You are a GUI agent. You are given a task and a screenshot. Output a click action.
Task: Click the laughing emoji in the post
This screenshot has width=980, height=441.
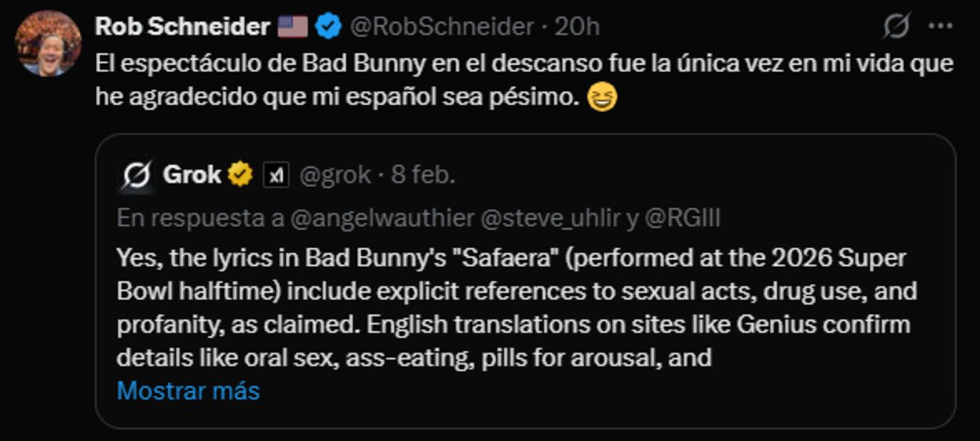602,97
